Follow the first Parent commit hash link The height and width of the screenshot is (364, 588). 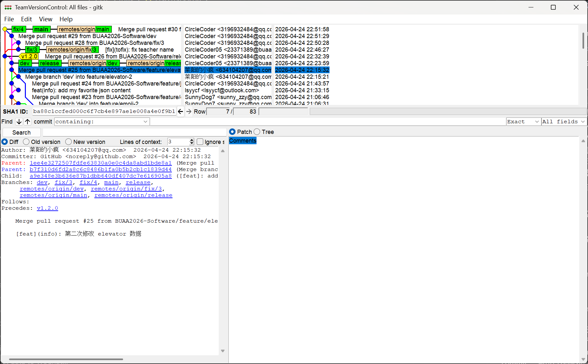click(100, 163)
